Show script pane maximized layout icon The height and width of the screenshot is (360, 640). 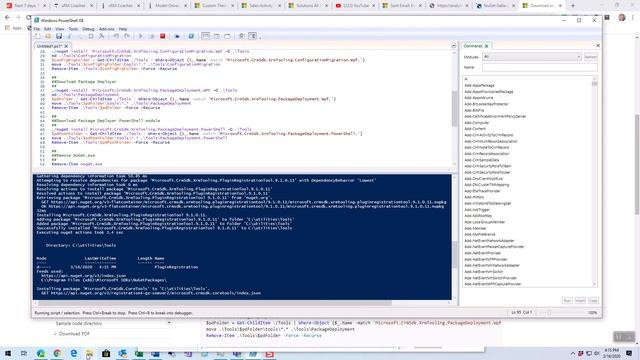tap(227, 36)
